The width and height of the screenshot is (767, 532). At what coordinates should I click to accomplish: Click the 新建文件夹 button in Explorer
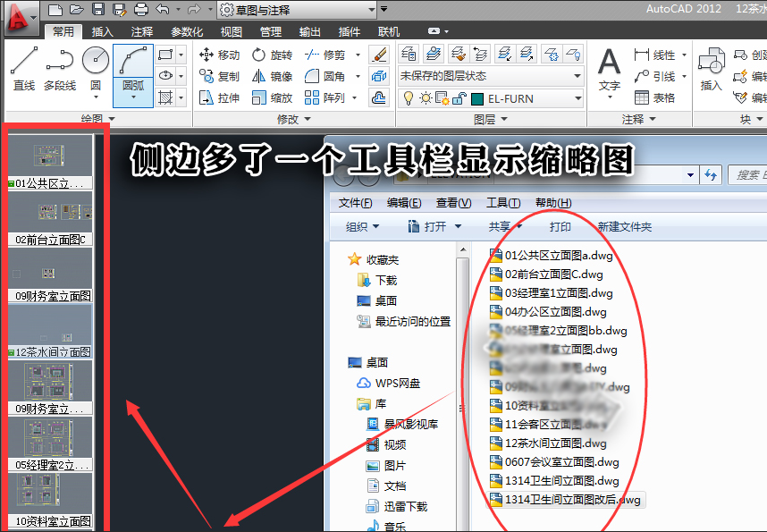tap(625, 227)
